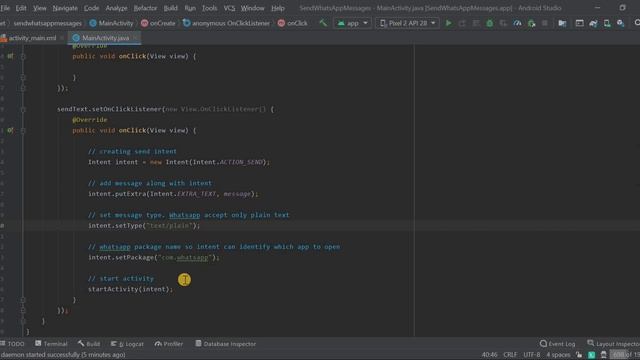This screenshot has width=640, height=360.
Task: Click Run with Coverage icon
Action: point(503,23)
